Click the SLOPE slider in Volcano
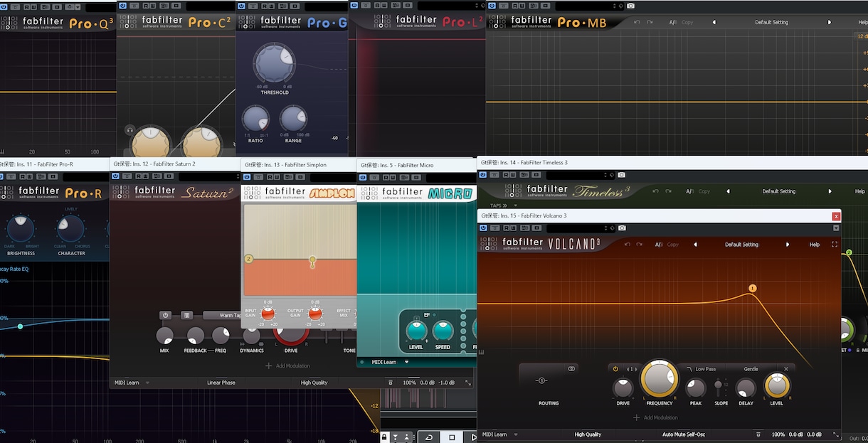 [x=719, y=388]
